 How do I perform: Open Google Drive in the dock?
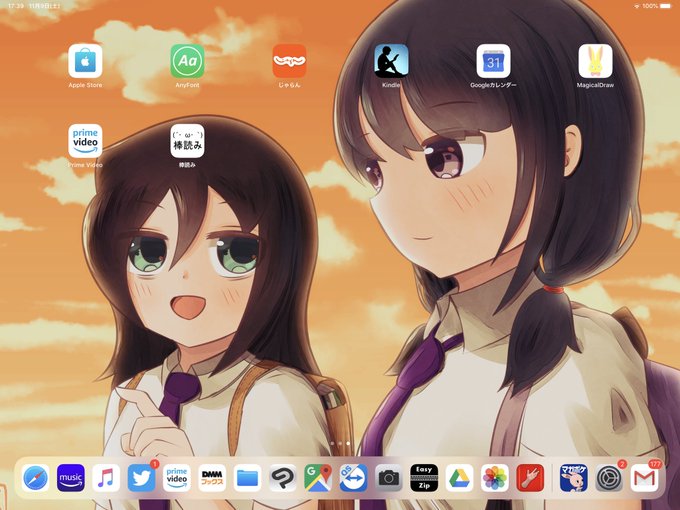[x=459, y=478]
